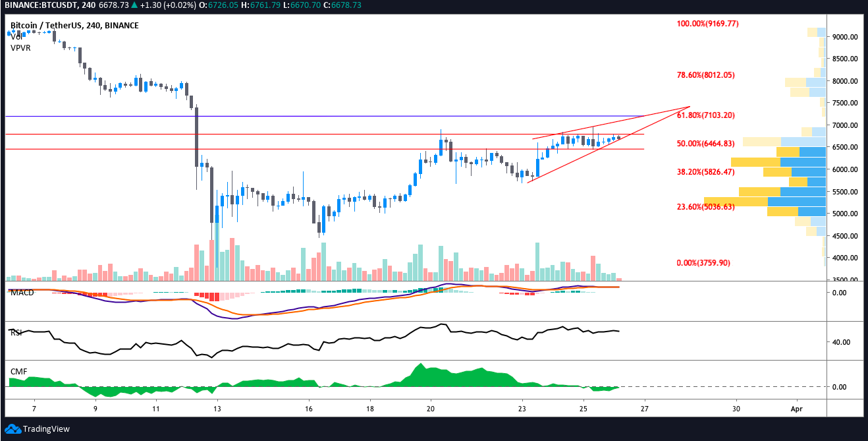
Task: Click the 40.00 value on RSI axis
Action: 841,342
